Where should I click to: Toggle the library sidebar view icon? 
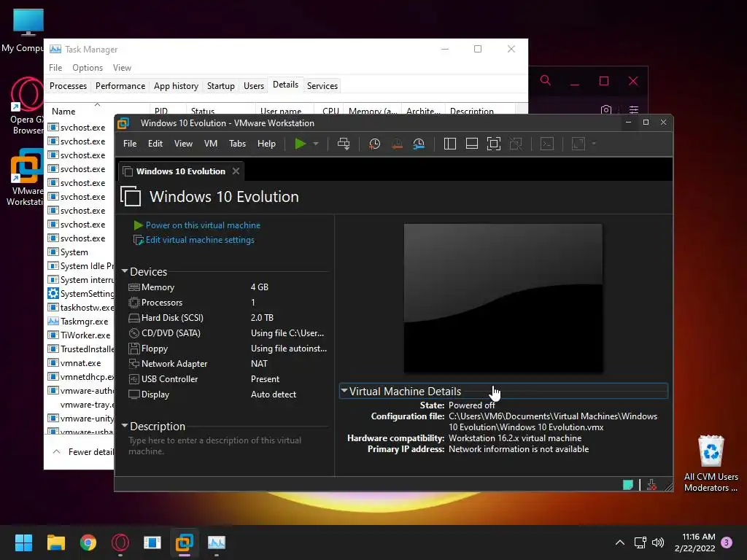449,144
